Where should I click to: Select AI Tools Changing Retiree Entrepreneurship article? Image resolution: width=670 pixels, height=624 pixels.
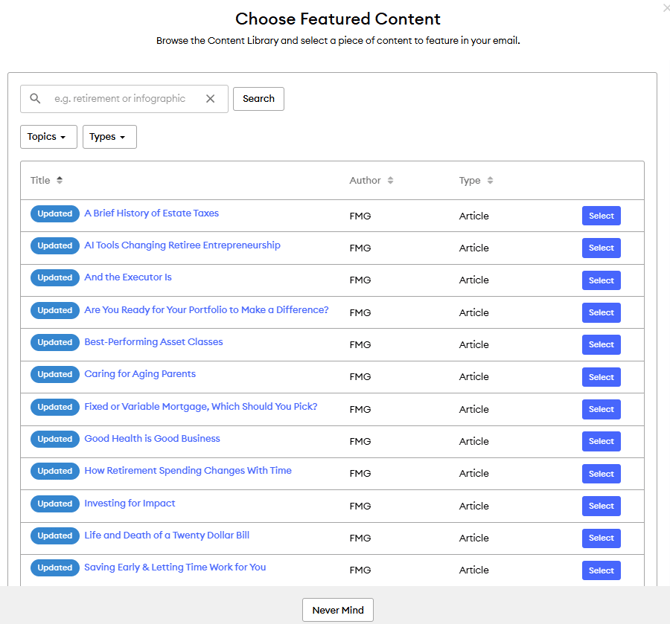pos(601,248)
